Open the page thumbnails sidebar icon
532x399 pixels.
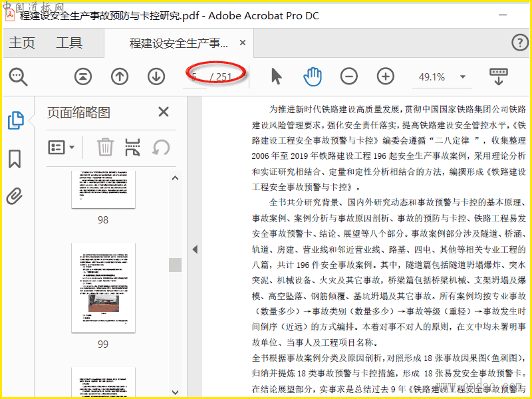click(x=15, y=120)
